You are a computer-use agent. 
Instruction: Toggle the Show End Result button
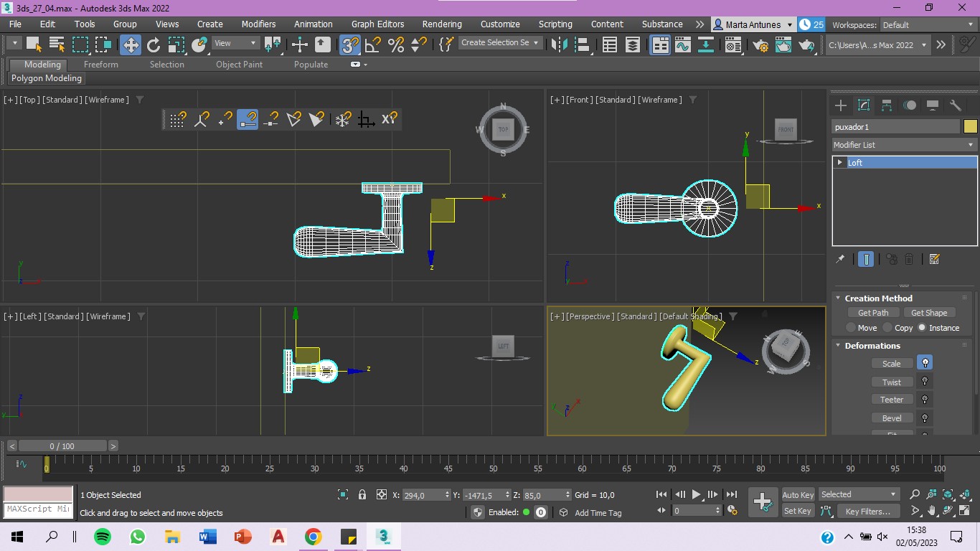coord(866,260)
